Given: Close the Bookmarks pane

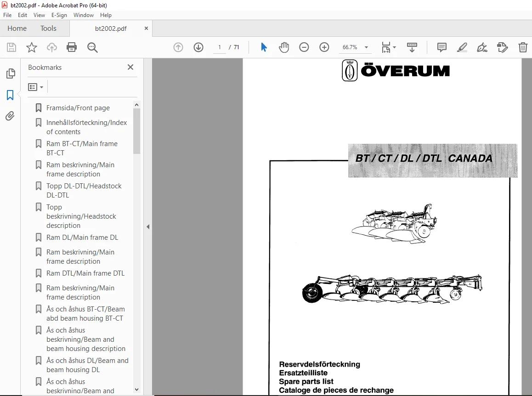Looking at the screenshot, I should (x=130, y=67).
